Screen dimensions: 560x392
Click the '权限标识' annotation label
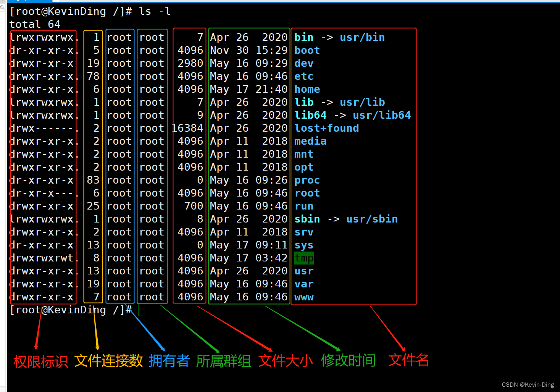click(41, 361)
